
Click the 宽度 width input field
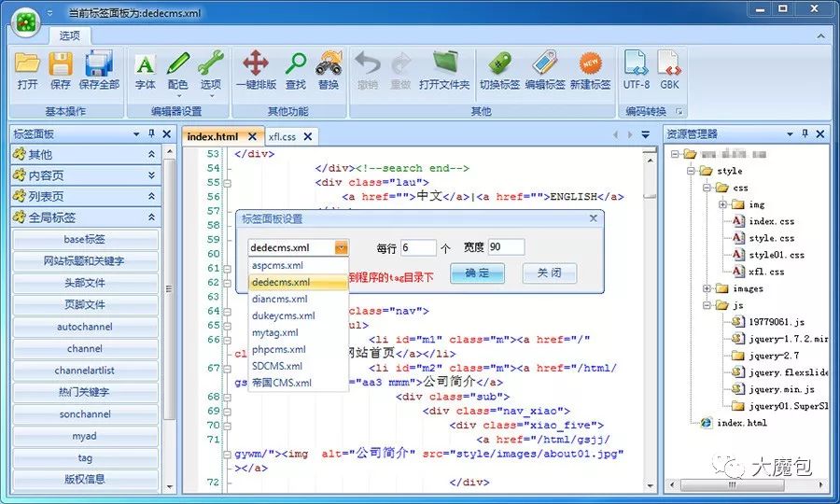click(x=506, y=247)
